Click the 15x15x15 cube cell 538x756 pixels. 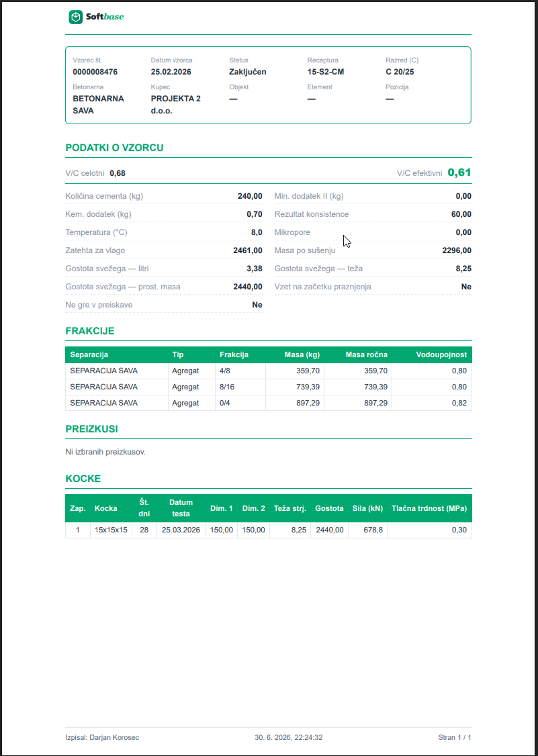pos(111,530)
